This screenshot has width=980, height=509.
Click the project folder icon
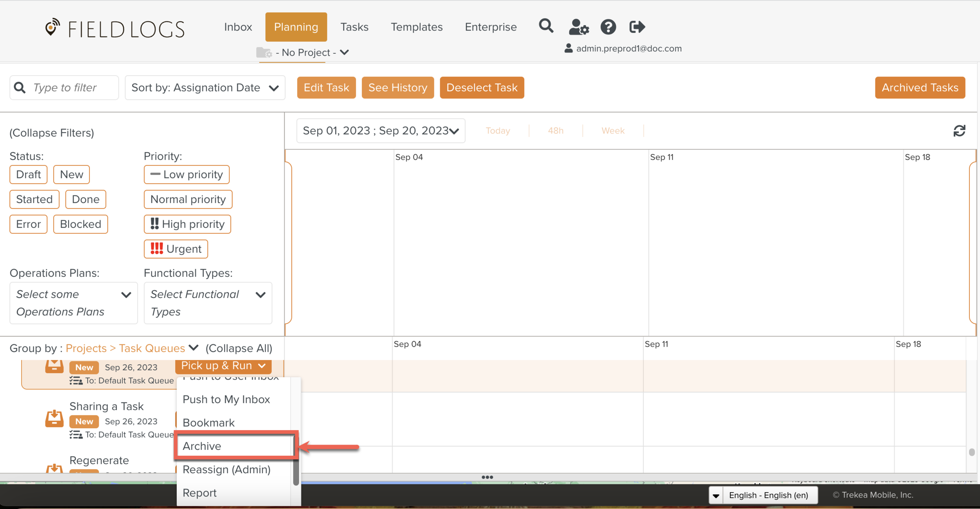tap(264, 52)
